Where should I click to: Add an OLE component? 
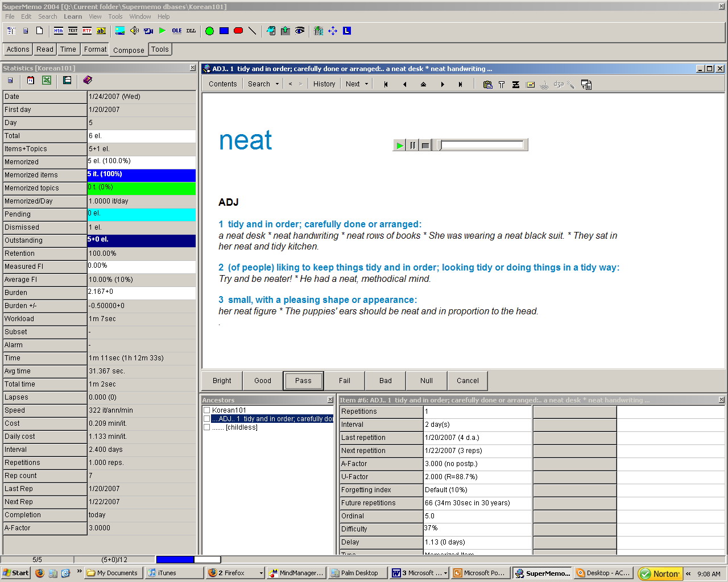[177, 31]
